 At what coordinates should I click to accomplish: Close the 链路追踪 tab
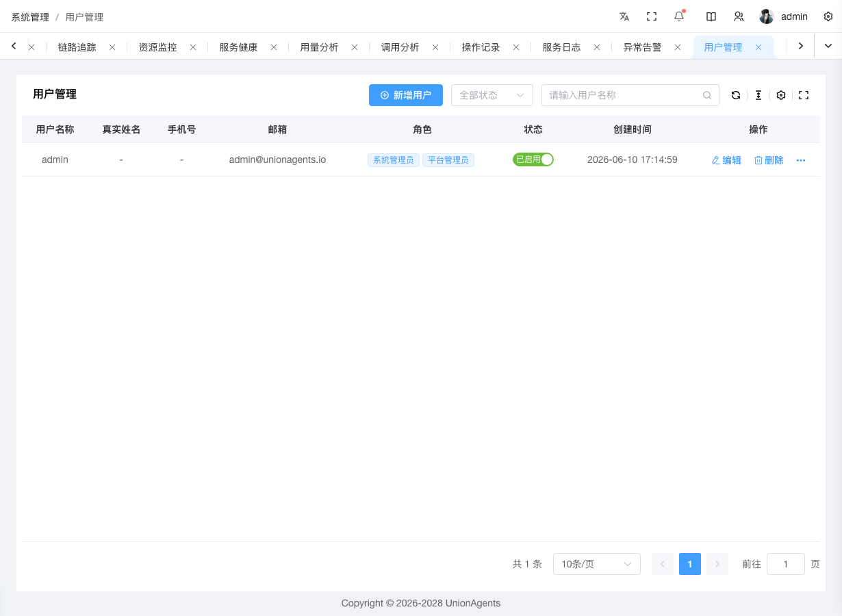pyautogui.click(x=112, y=47)
